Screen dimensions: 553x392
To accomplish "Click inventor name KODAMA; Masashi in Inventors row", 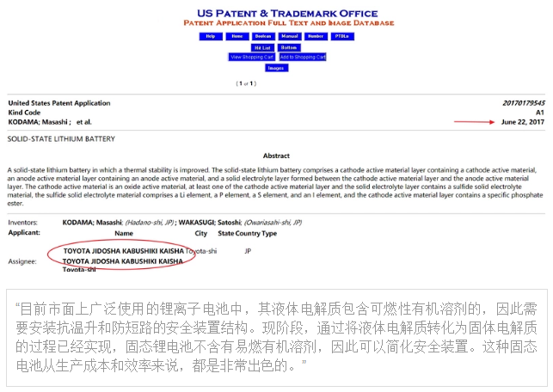I will pyautogui.click(x=93, y=222).
